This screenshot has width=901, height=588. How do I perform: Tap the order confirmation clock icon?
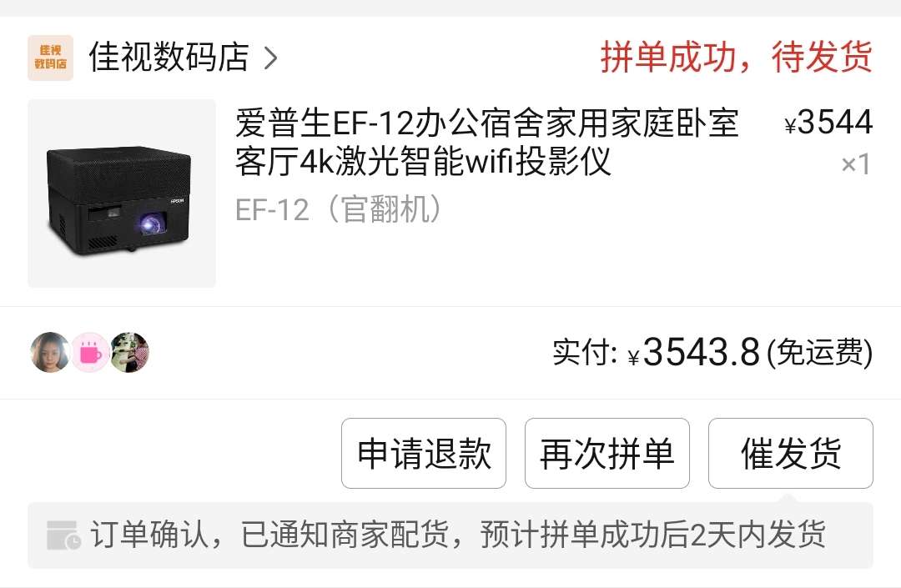(63, 535)
